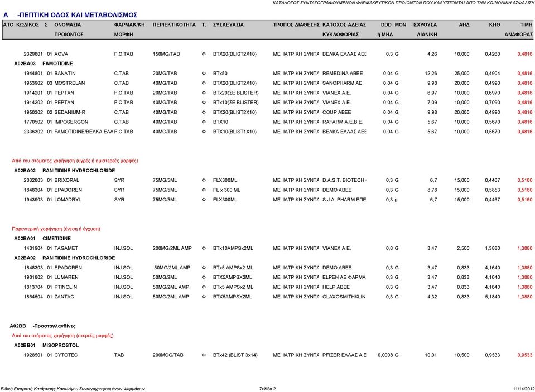Click product code 1848304
This screenshot has height=392, width=535.
click(33, 190)
